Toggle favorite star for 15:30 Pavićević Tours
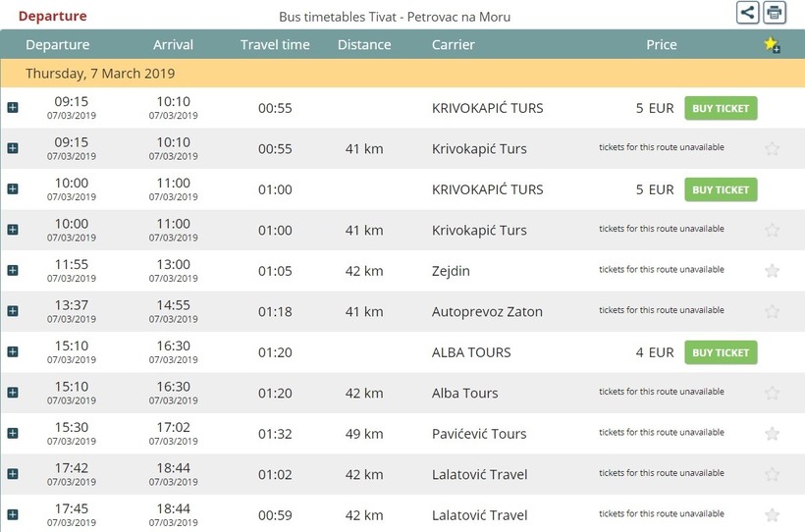 pyautogui.click(x=772, y=434)
